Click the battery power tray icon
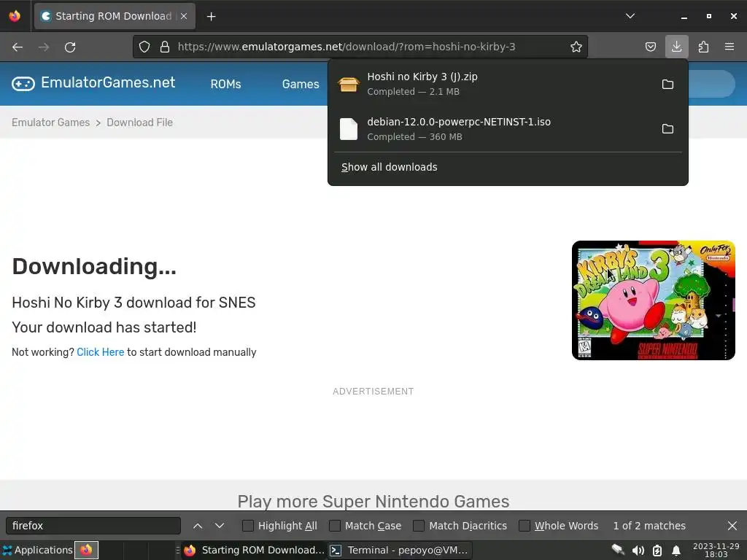The image size is (747, 560). (x=657, y=551)
